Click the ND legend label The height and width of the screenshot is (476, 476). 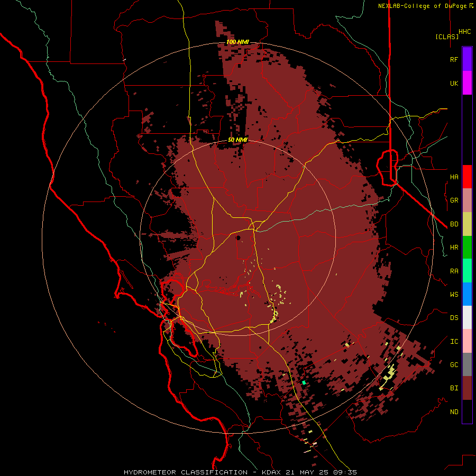pyautogui.click(x=454, y=412)
